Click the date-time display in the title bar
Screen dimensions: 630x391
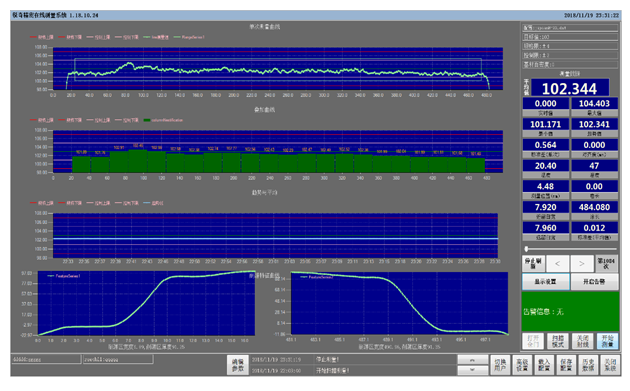coord(591,15)
